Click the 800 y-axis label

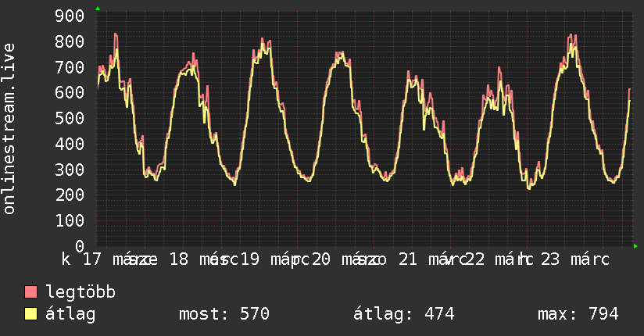point(70,41)
